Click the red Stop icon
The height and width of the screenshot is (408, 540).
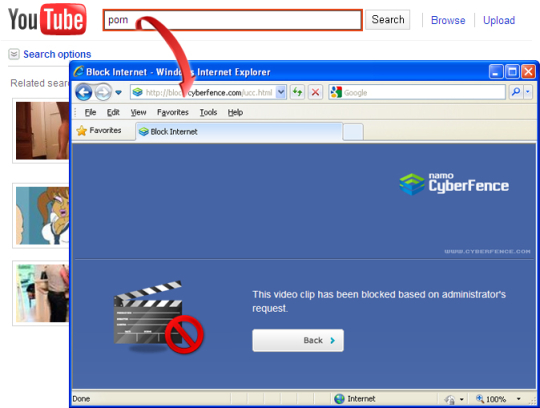click(x=315, y=92)
